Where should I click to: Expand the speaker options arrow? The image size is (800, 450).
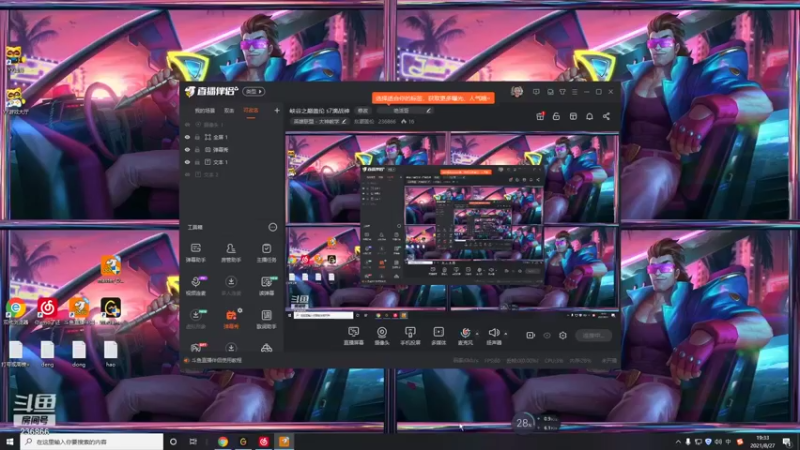click(506, 334)
